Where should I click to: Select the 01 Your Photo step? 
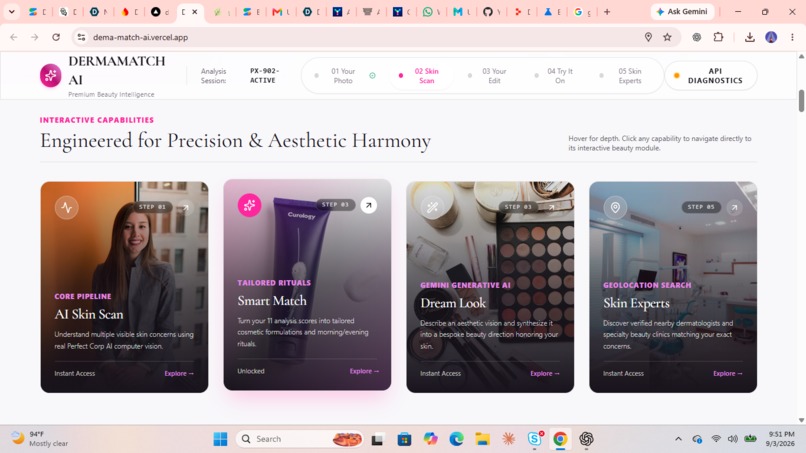coord(343,76)
